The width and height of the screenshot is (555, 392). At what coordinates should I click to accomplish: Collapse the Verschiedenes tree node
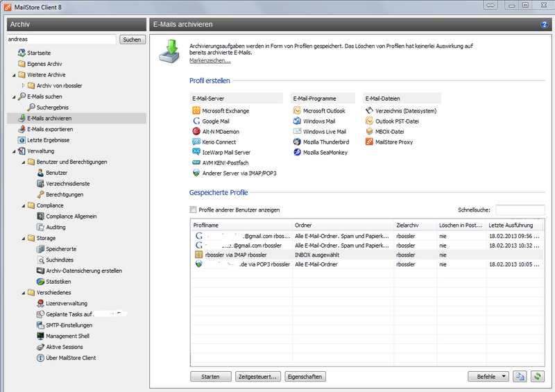(x=24, y=293)
